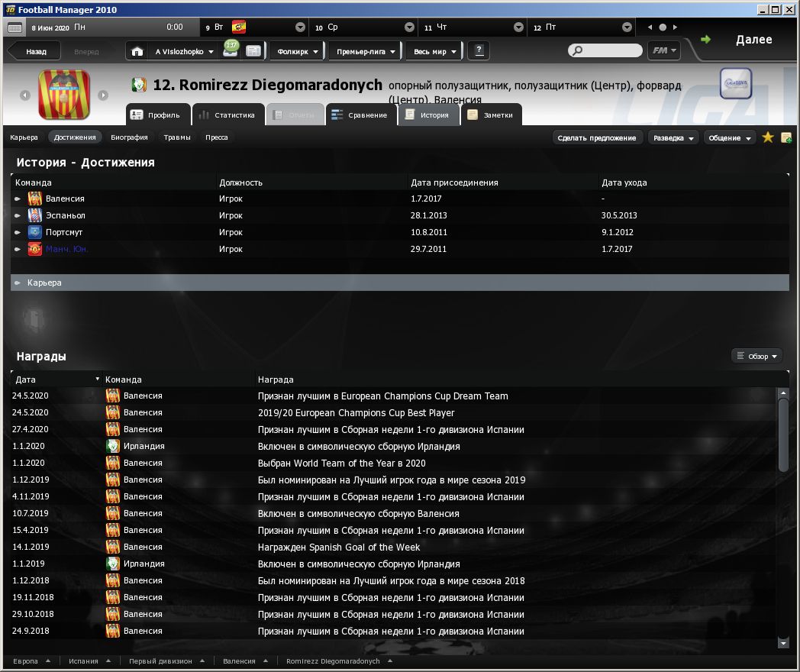Click the question mark help button
This screenshot has width=800, height=672.
point(479,51)
